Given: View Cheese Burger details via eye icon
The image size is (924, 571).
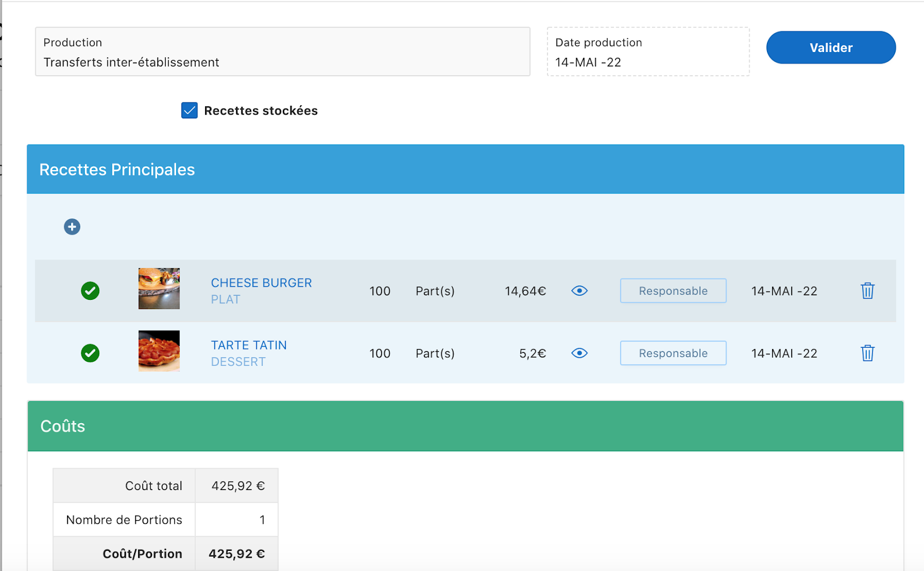Looking at the screenshot, I should [x=579, y=291].
